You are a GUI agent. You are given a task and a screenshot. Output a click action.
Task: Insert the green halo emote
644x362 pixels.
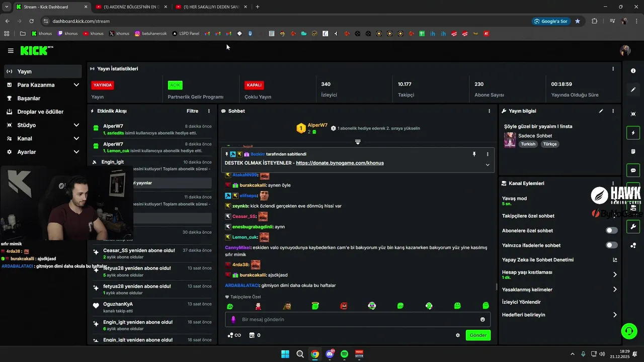[x=315, y=306]
